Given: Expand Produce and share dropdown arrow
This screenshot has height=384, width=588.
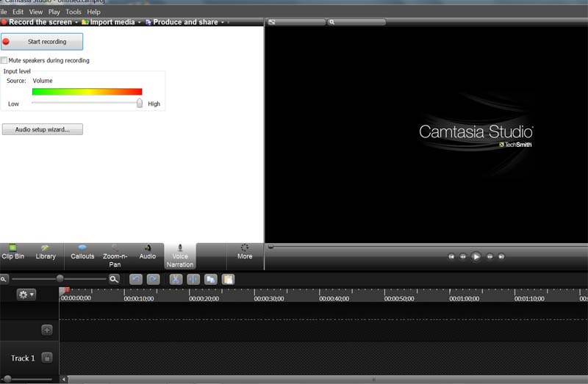Looking at the screenshot, I should [223, 22].
